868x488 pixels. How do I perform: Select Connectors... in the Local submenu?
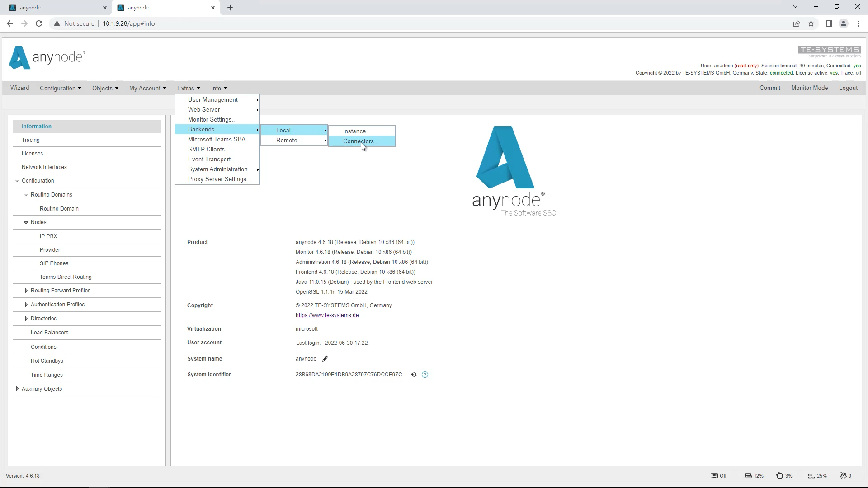pyautogui.click(x=362, y=141)
